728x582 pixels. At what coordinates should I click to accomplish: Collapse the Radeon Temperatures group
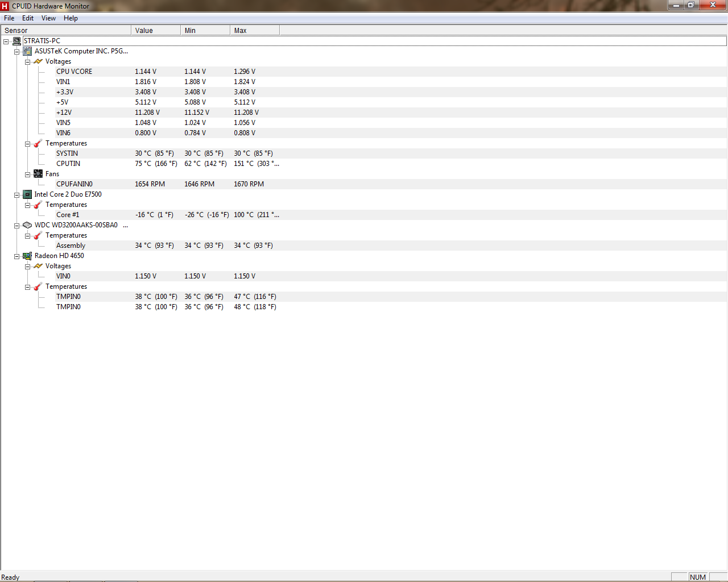tap(27, 287)
